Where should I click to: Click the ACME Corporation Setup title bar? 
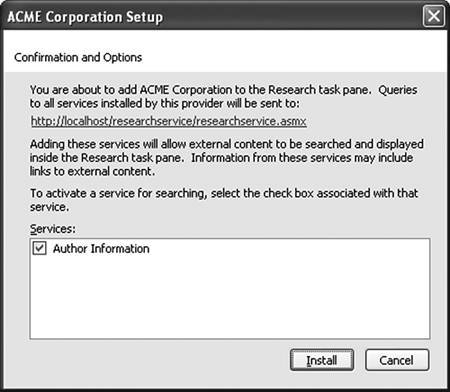[213, 16]
